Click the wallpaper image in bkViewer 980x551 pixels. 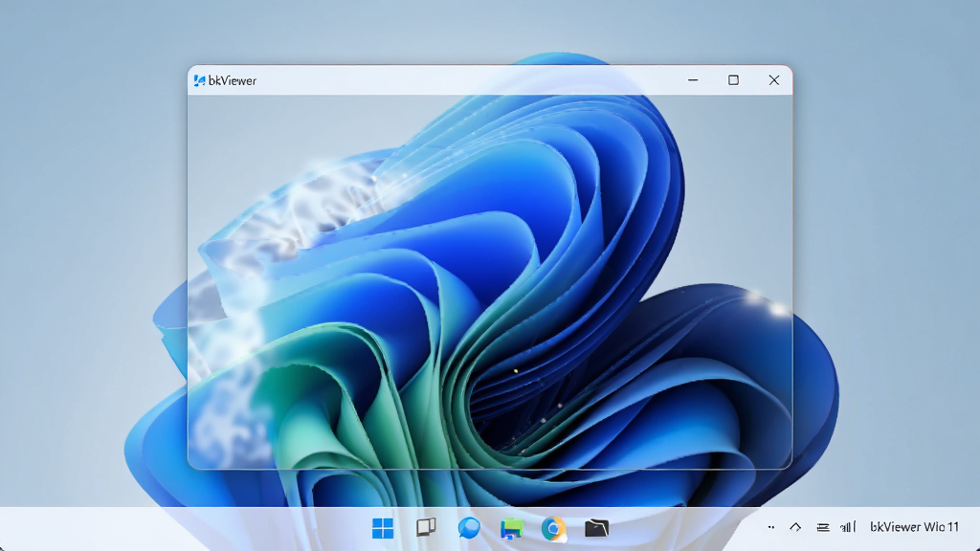point(490,282)
